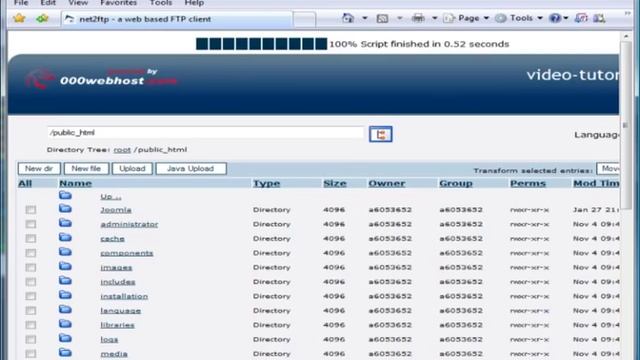Follow the root directory tree link
The height and width of the screenshot is (360, 640).
point(122,150)
